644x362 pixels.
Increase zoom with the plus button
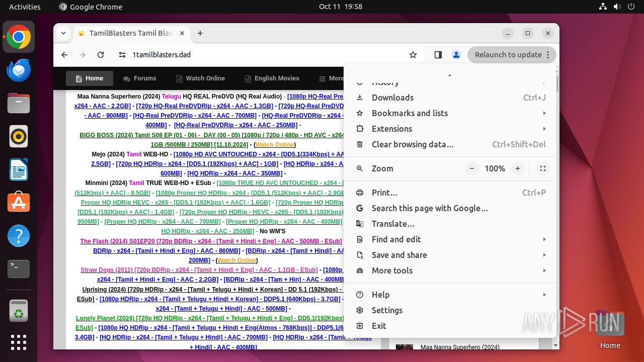coord(517,168)
